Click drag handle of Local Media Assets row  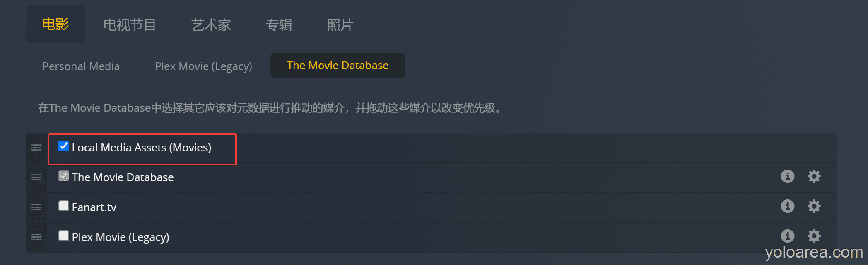click(36, 148)
